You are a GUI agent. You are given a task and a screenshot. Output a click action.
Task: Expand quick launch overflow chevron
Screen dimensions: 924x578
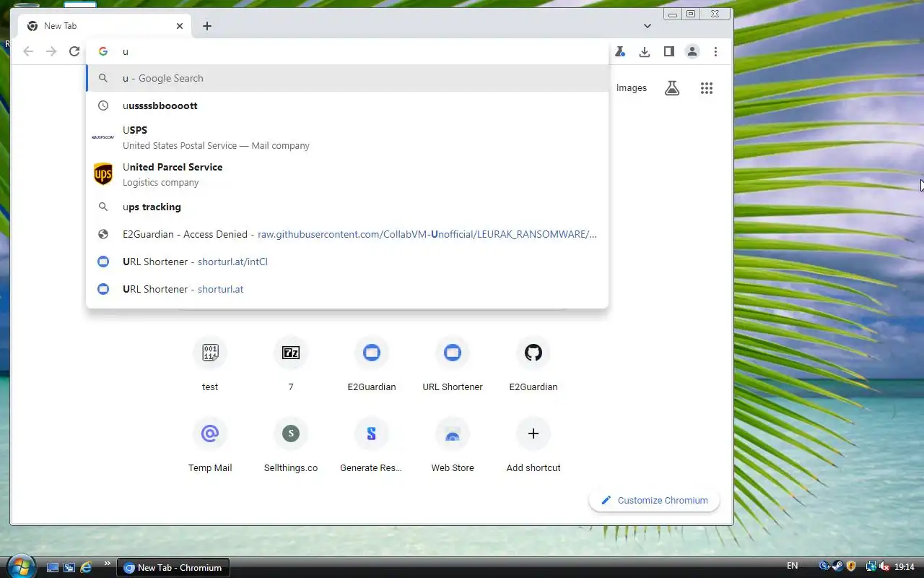[108, 564]
